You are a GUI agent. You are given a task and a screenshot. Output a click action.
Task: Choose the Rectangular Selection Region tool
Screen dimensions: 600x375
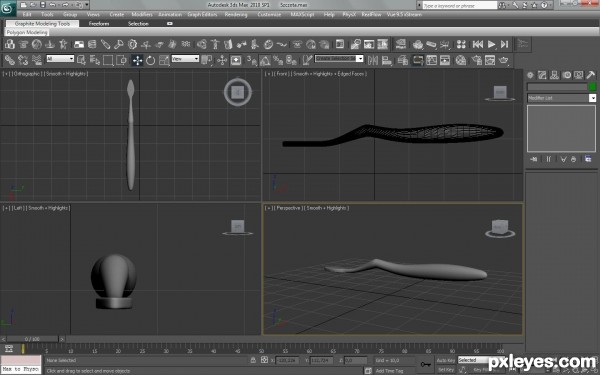[x=108, y=60]
